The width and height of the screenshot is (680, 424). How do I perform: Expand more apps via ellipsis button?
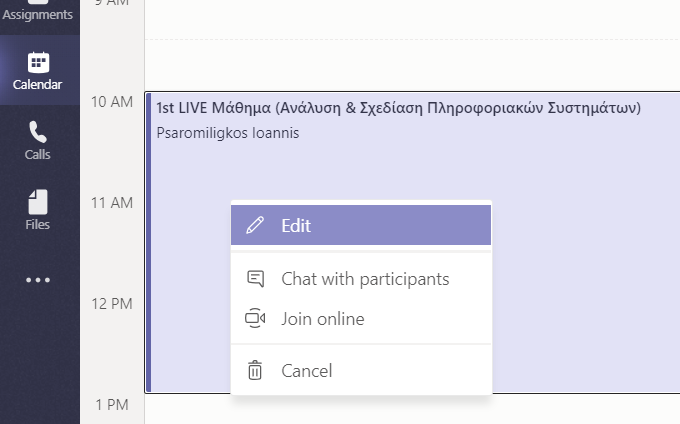(38, 280)
